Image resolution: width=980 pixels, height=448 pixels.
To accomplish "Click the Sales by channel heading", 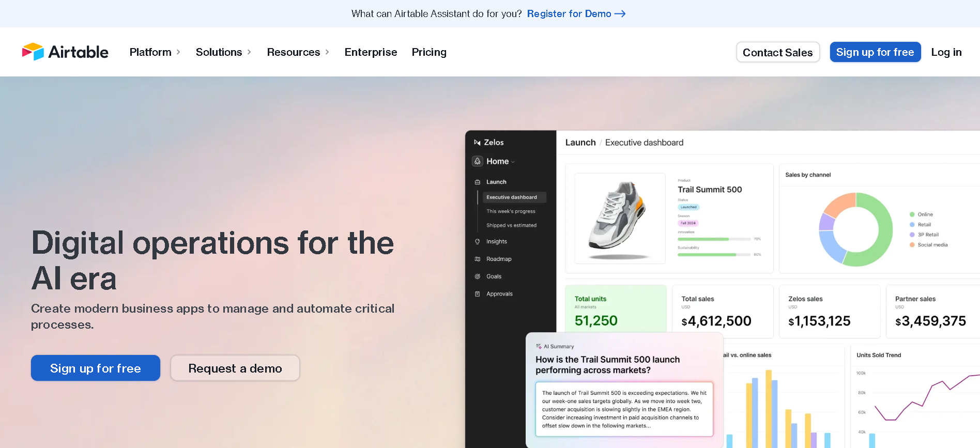I will coord(808,175).
